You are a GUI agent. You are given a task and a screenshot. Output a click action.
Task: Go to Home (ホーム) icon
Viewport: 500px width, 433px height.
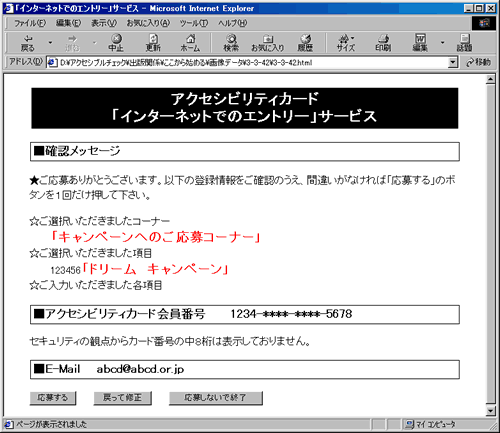click(x=190, y=43)
